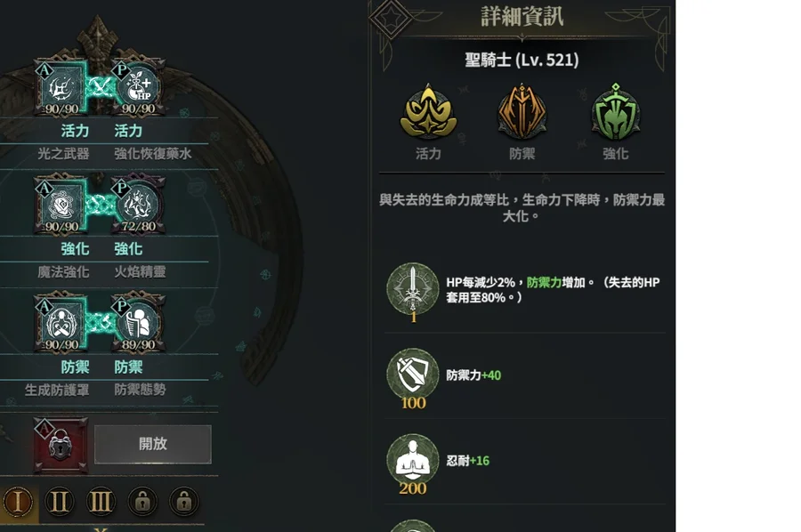Select the 忍耐+16 meditation trait icon
This screenshot has height=532, width=801.
(413, 460)
